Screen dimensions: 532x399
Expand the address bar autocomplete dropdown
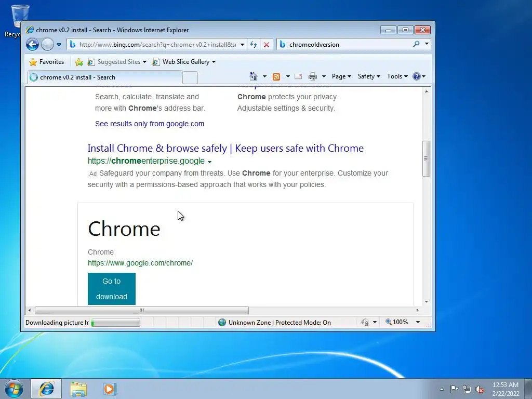point(242,45)
